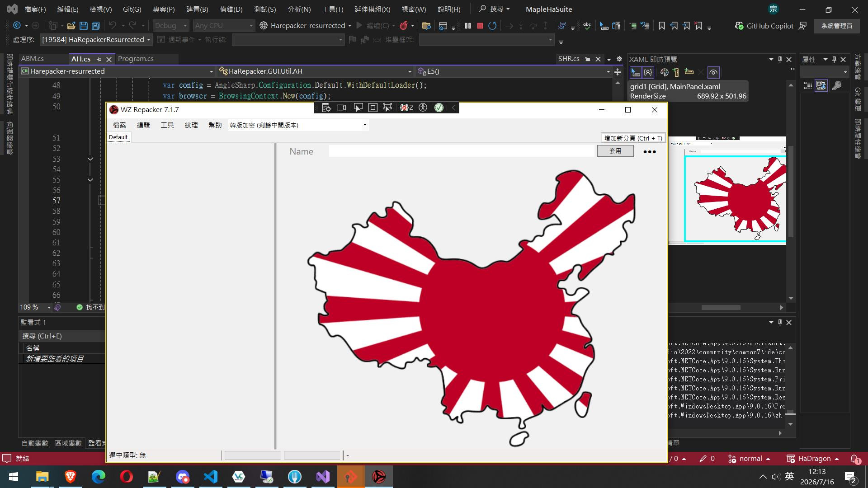The height and width of the screenshot is (488, 868).
Task: Open the Live Visual Tree icon in debug overlay
Action: point(326,108)
